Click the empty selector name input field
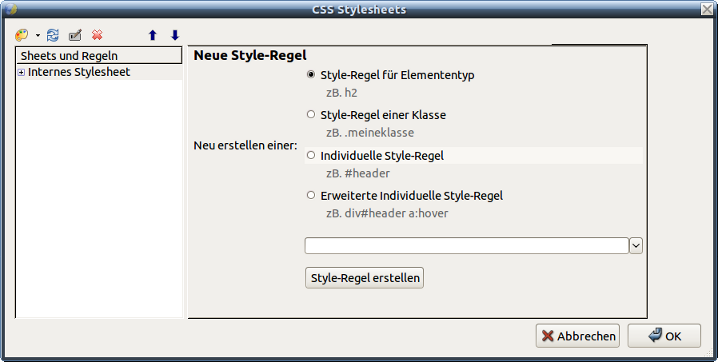The image size is (718, 362). pyautogui.click(x=467, y=246)
